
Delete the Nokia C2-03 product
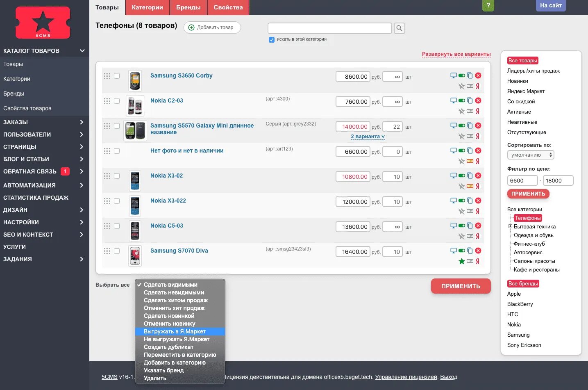[478, 100]
